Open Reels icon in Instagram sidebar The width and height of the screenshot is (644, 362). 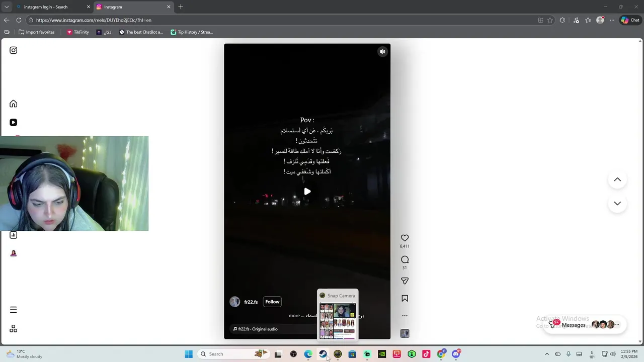point(14,122)
